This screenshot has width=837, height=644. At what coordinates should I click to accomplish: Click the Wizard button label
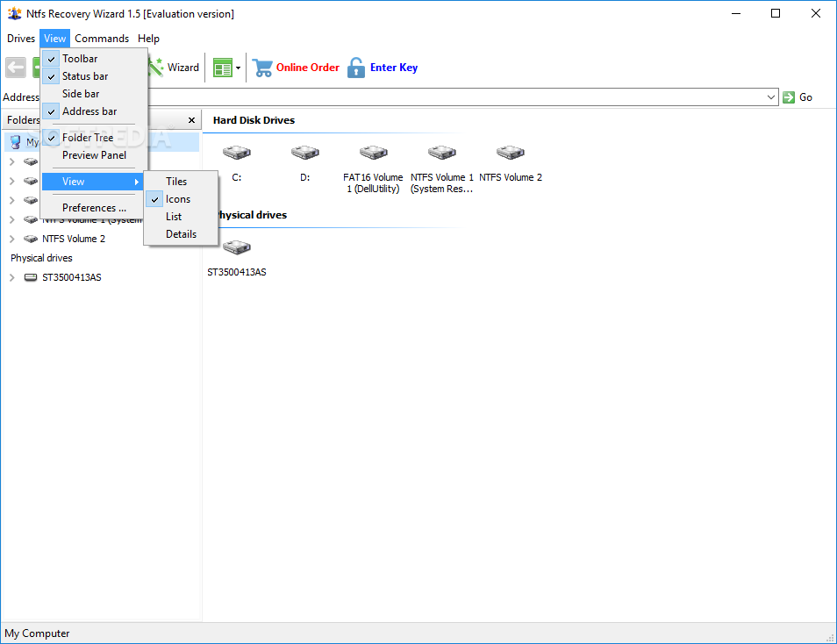(183, 68)
